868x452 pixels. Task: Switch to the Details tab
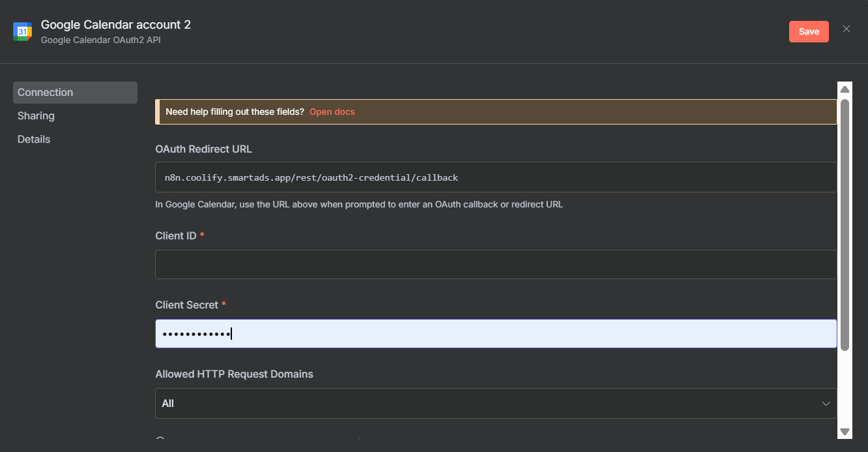click(34, 140)
